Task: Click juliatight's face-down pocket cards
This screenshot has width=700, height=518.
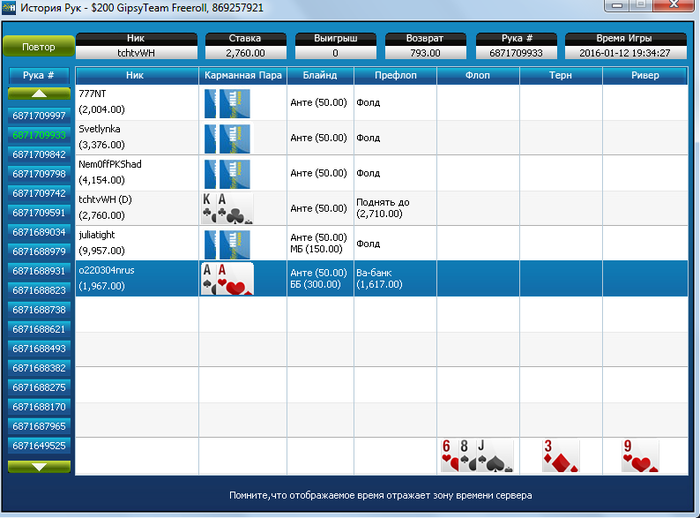Action: point(227,245)
